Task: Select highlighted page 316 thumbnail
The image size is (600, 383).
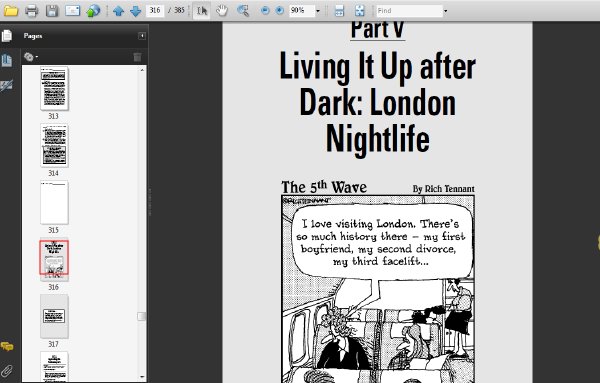Action: coord(54,258)
